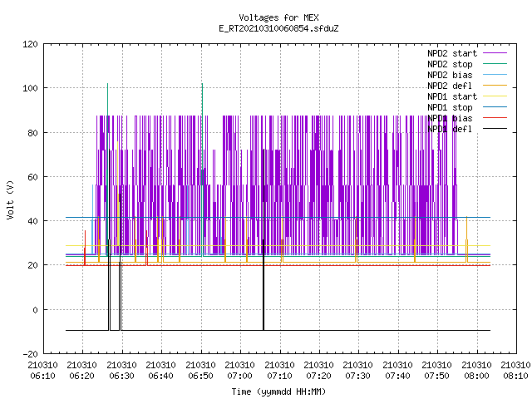Click the tall black NPD1 defl spike near 07:05
The height and width of the screenshot is (399, 532).
(264, 239)
